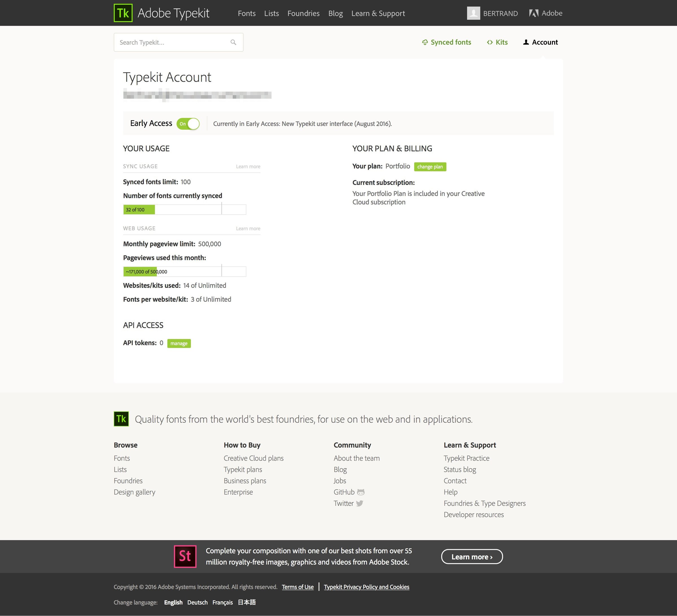Switch language to 日本語
The image size is (677, 616).
[x=247, y=602]
